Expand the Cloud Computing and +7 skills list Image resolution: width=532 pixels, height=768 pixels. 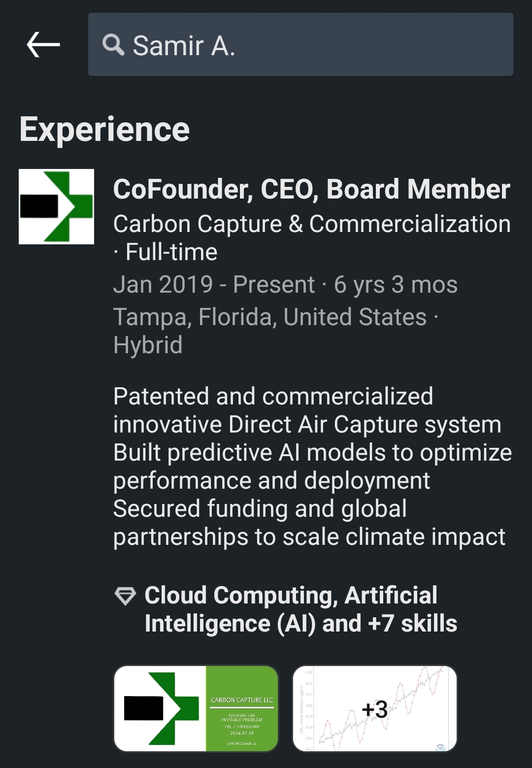tap(300, 609)
